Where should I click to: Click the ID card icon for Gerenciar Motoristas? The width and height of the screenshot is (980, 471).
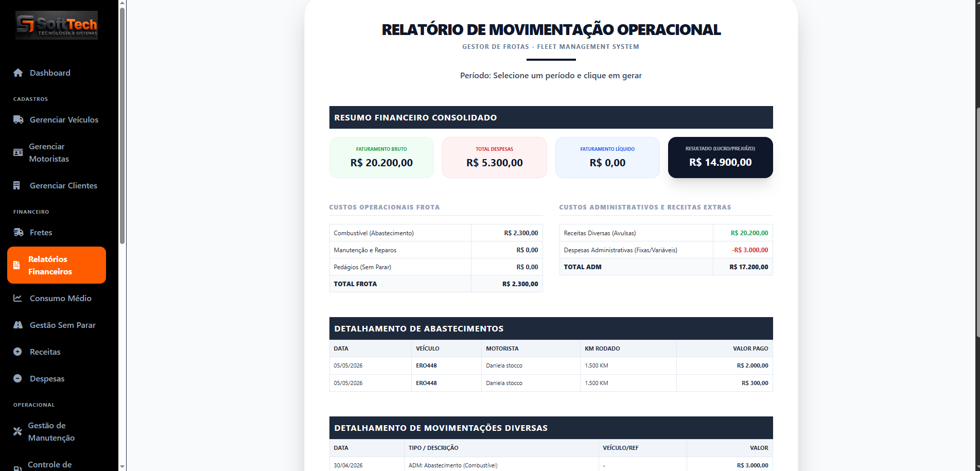click(x=17, y=153)
